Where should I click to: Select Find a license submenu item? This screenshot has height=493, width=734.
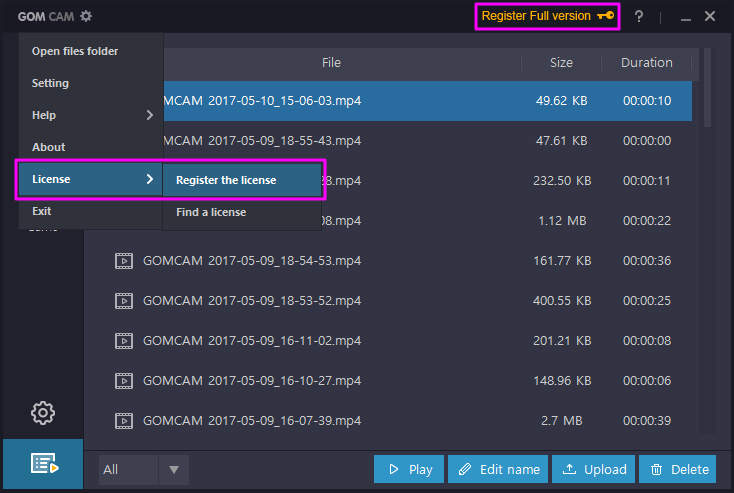(242, 212)
